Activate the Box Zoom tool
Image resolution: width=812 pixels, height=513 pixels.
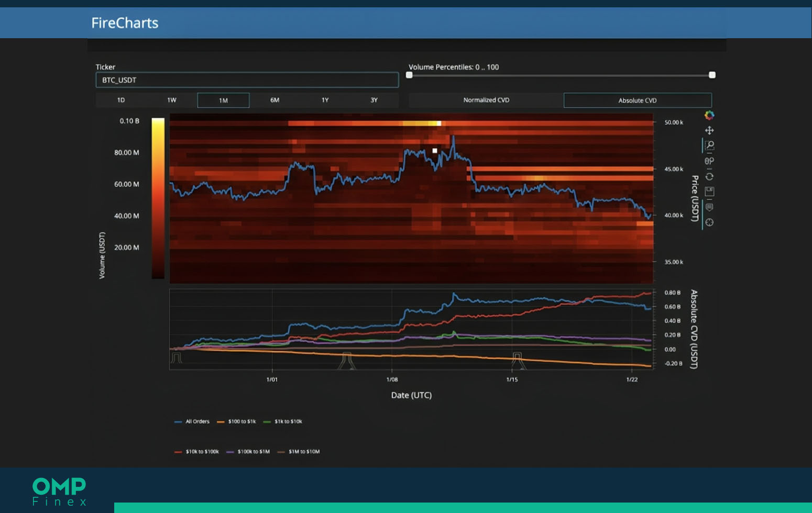click(x=709, y=146)
